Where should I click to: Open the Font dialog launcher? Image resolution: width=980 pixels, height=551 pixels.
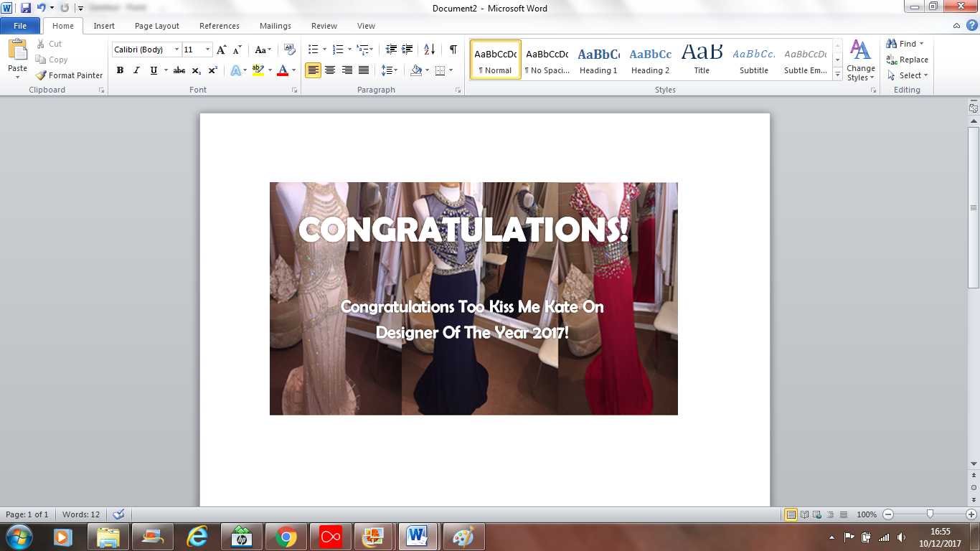tap(294, 90)
